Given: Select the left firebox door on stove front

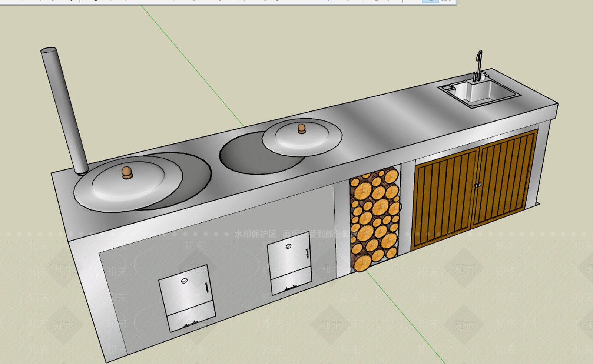Looking at the screenshot, I should click(x=187, y=298).
